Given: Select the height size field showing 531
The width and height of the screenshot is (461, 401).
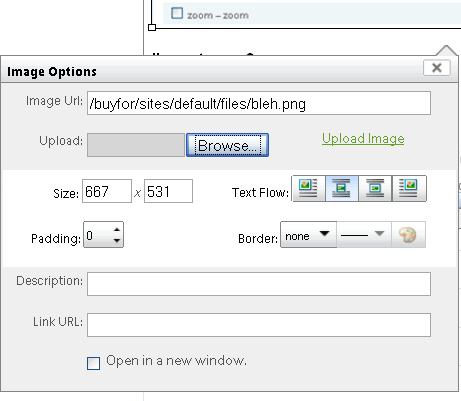Looking at the screenshot, I should 168,191.
